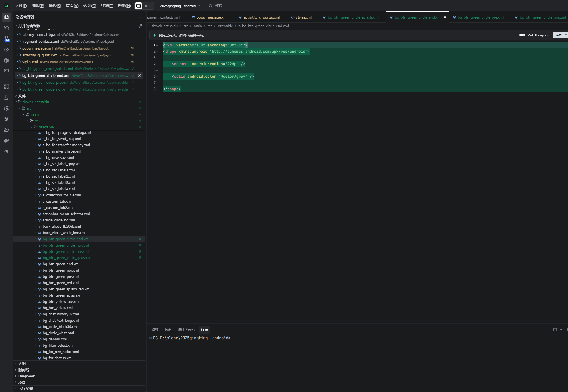This screenshot has height=392, width=568.
Task: Open bg_btn_yellow.xml in file tree
Action: pyautogui.click(x=58, y=308)
